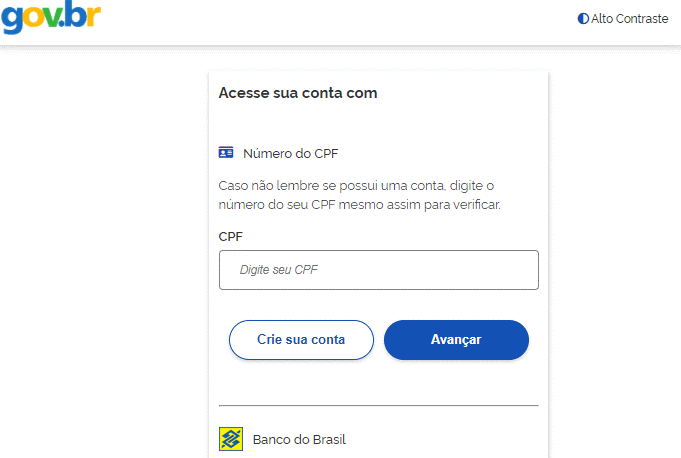The image size is (681, 458).
Task: Click the green letter v in the gov.br logo
Action: (53, 17)
